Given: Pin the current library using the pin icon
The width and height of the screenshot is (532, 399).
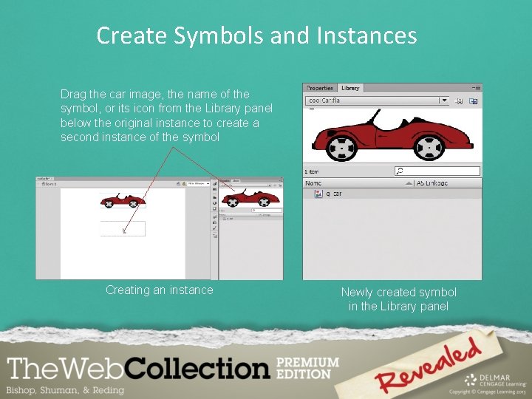Looking at the screenshot, I should [x=459, y=101].
